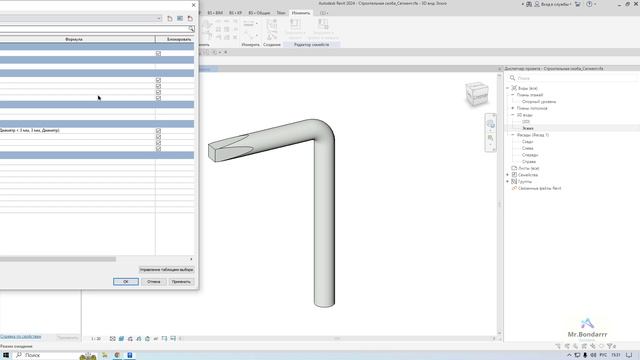
Task: Select the Слева elevation view
Action: click(x=528, y=148)
